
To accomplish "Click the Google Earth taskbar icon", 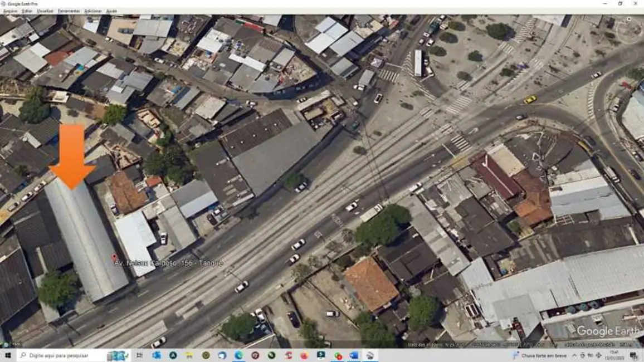I will (370, 355).
